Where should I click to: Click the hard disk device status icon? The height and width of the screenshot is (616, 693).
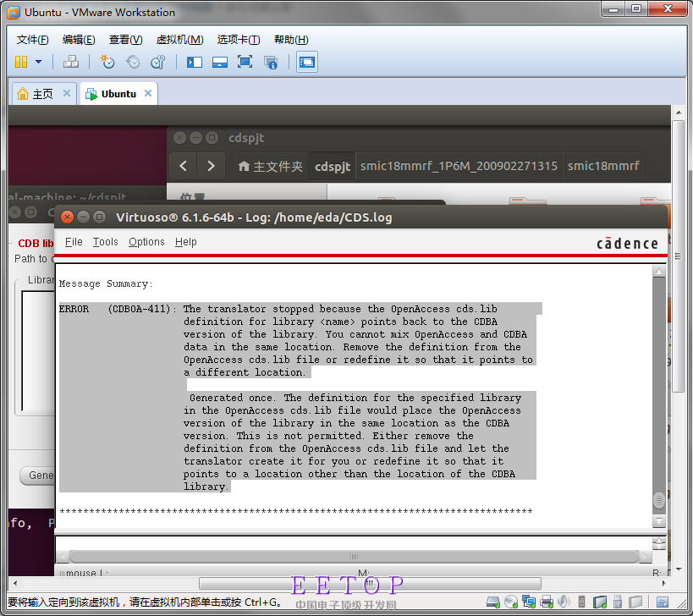493,602
